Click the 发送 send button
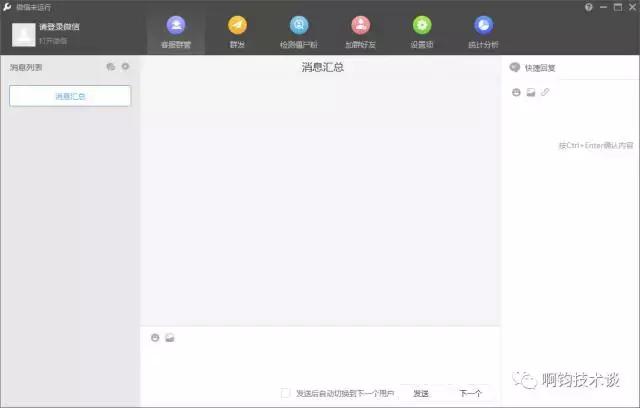The width and height of the screenshot is (640, 408). [421, 393]
